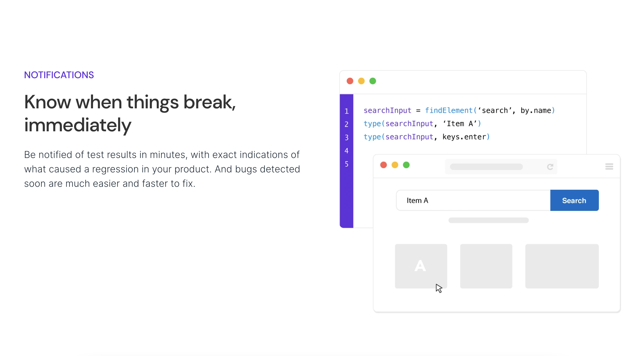Click the reload icon in browser address bar

coord(550,167)
